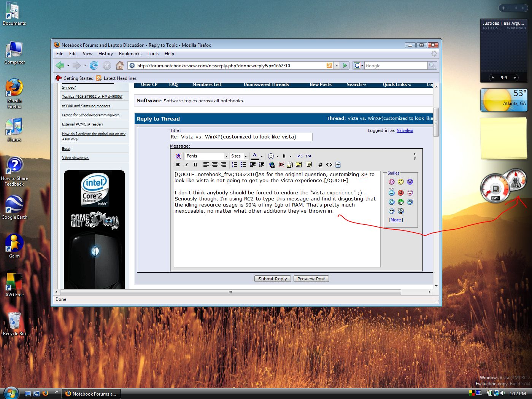Insert an image into the post
This screenshot has height=399, width=532.
pyautogui.click(x=299, y=165)
